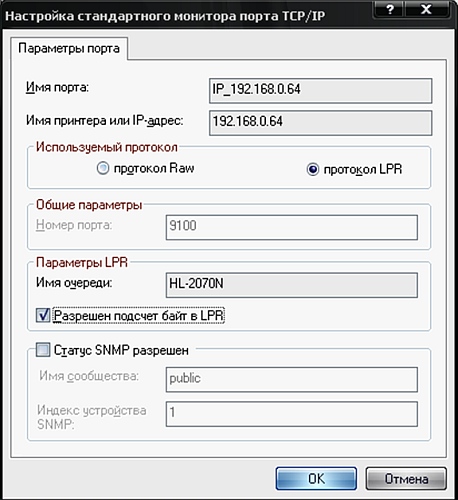Click the Индекс устройства SNMP field

[292, 414]
